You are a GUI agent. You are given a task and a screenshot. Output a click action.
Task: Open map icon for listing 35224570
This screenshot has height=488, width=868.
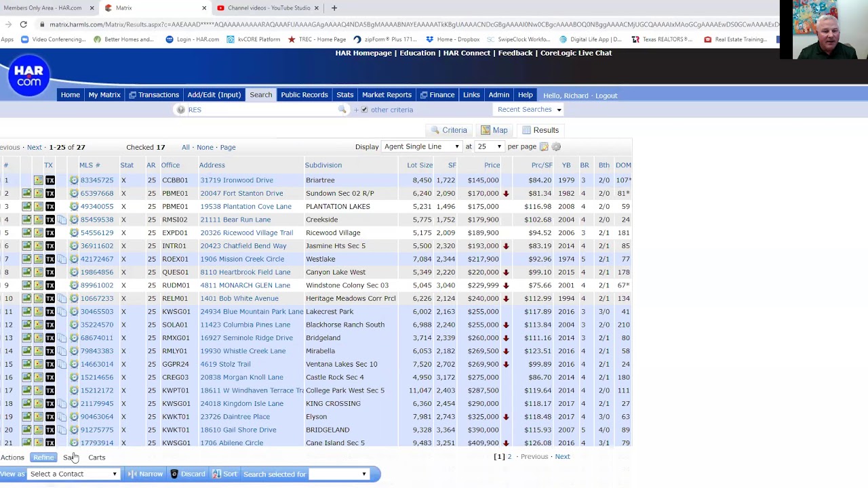click(38, 325)
